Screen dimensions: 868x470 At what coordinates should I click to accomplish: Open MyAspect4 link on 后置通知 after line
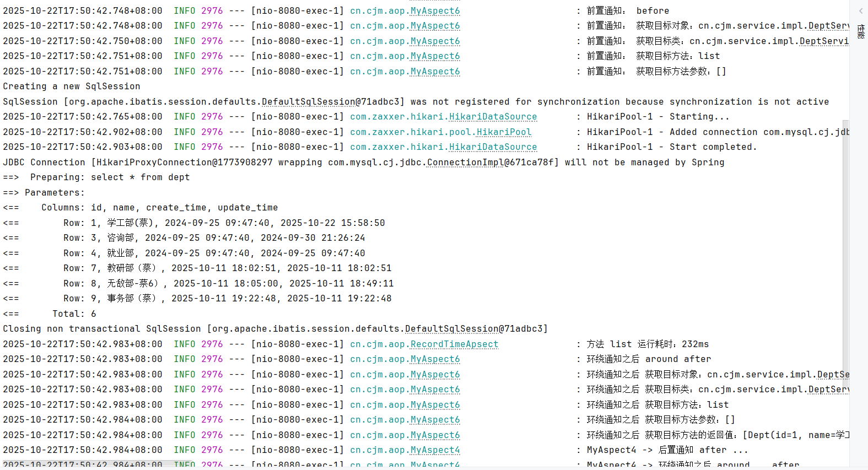435,450
